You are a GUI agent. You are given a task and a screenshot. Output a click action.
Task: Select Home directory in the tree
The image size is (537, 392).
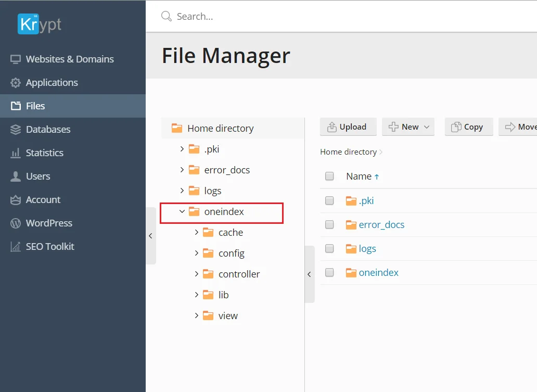click(x=221, y=128)
